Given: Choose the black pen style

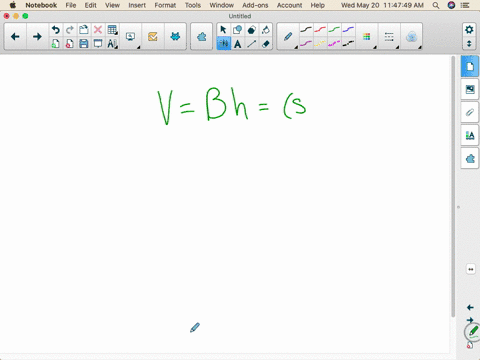Looking at the screenshot, I should click(306, 30).
